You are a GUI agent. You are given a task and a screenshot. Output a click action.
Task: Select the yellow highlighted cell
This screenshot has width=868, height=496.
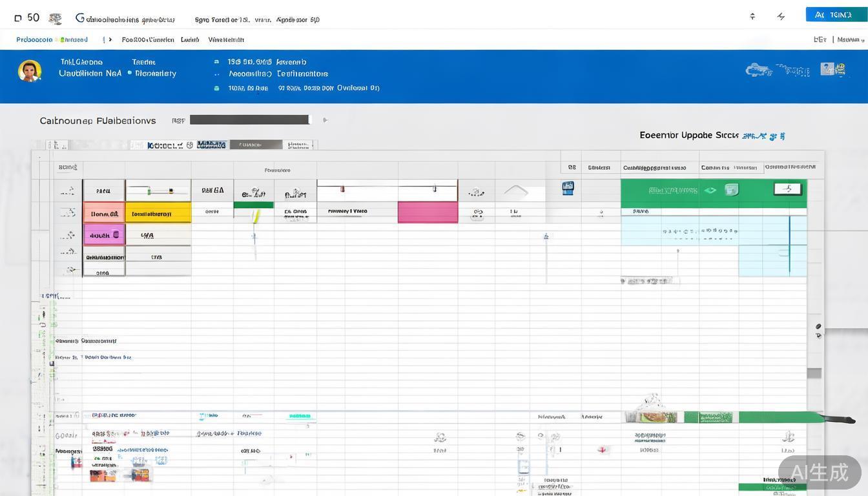point(158,213)
